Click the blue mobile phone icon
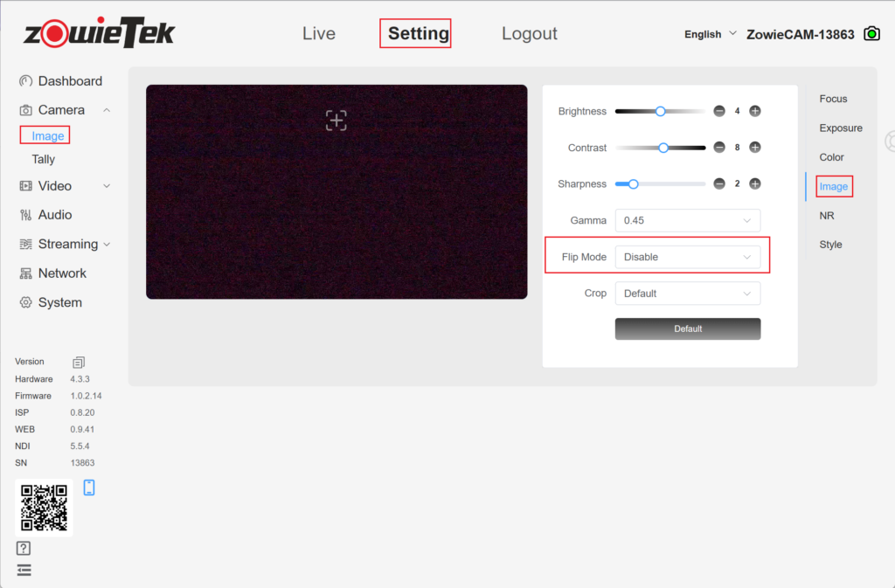The width and height of the screenshot is (895, 588). coord(89,488)
